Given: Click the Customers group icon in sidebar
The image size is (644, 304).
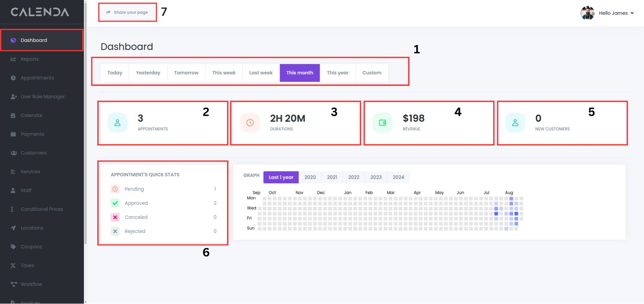Looking at the screenshot, I should (x=13, y=153).
